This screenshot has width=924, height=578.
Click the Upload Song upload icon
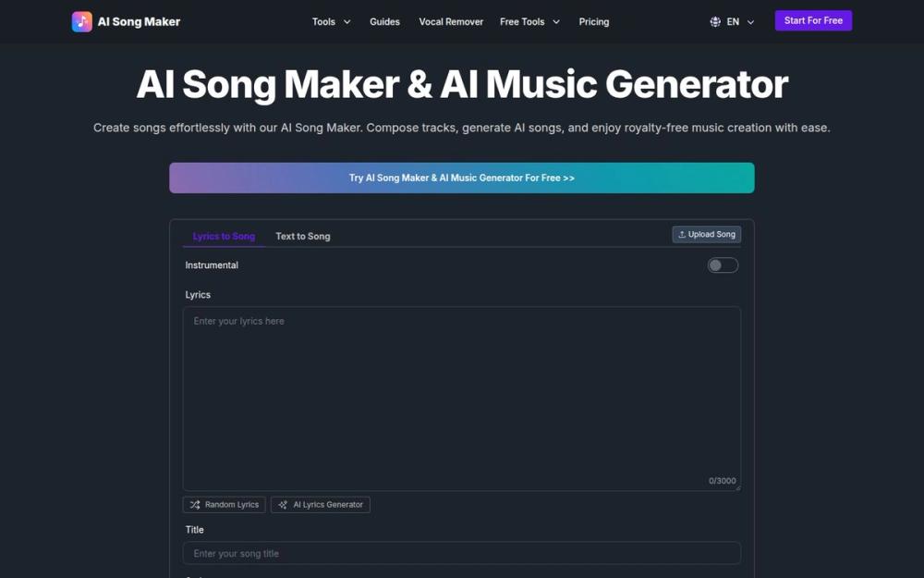point(681,234)
